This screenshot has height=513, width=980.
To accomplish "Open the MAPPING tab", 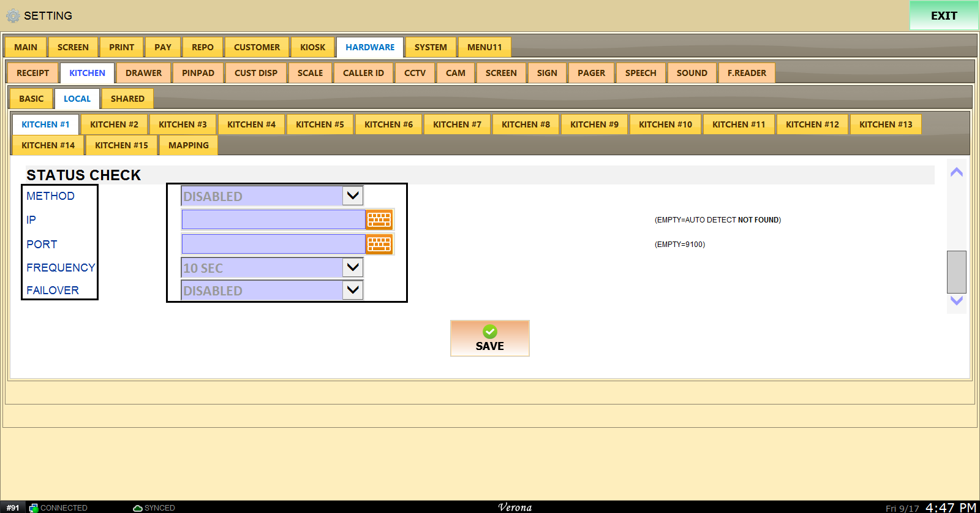I will 189,145.
